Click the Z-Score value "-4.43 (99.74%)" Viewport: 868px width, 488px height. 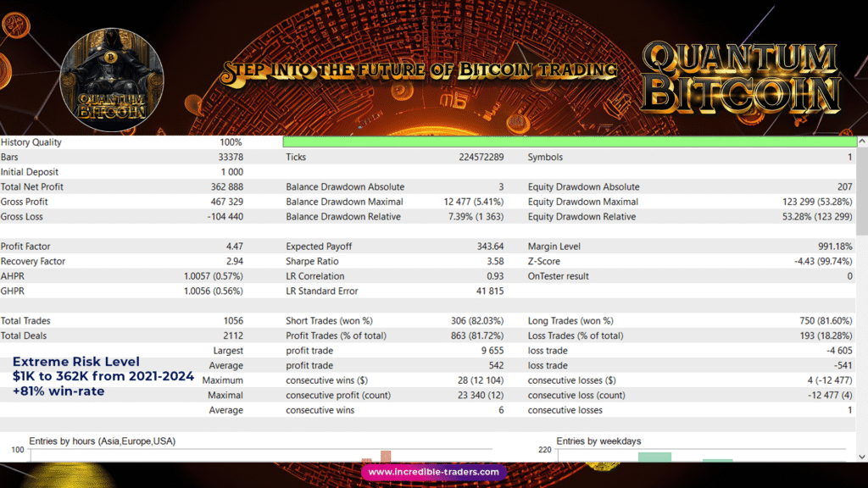tap(823, 261)
